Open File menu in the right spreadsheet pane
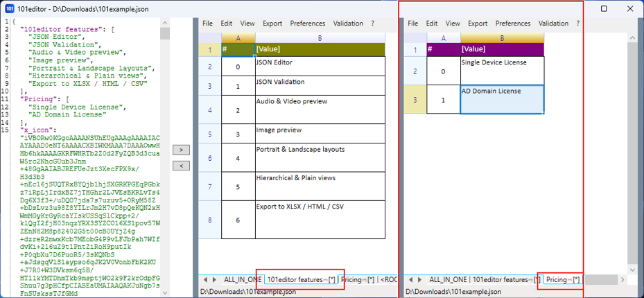 tap(412, 24)
